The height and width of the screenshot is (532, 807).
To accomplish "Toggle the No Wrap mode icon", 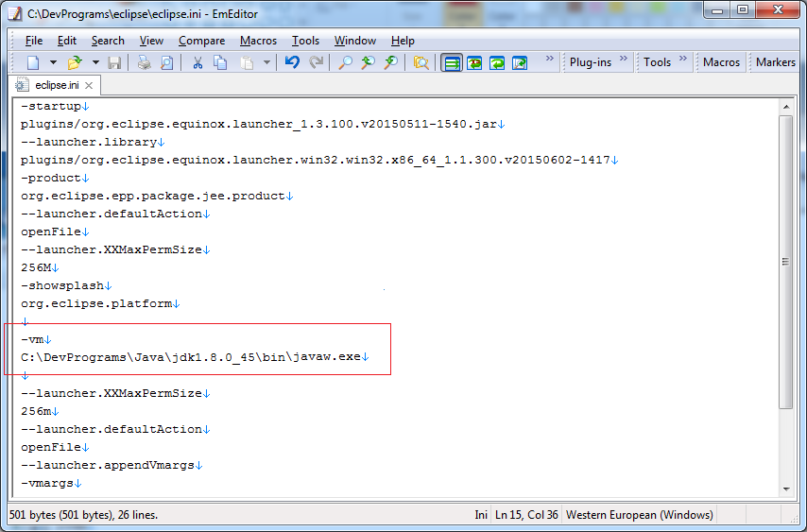I will 452,62.
